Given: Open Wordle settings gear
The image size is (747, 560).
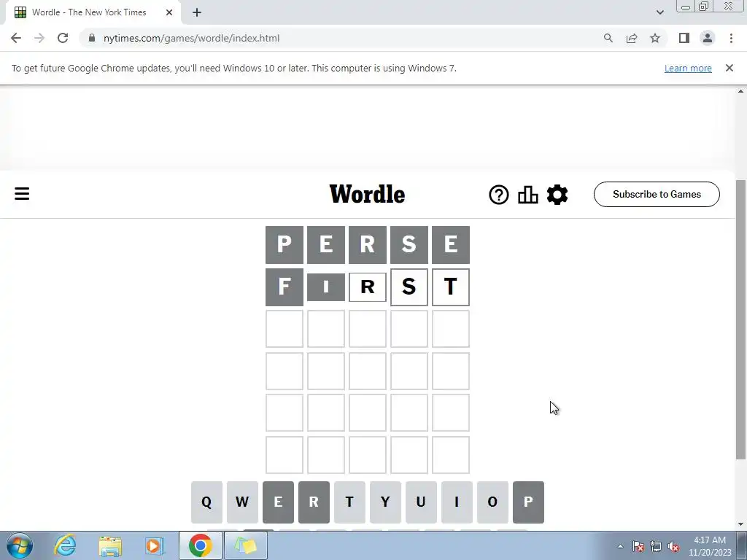Looking at the screenshot, I should [x=557, y=195].
